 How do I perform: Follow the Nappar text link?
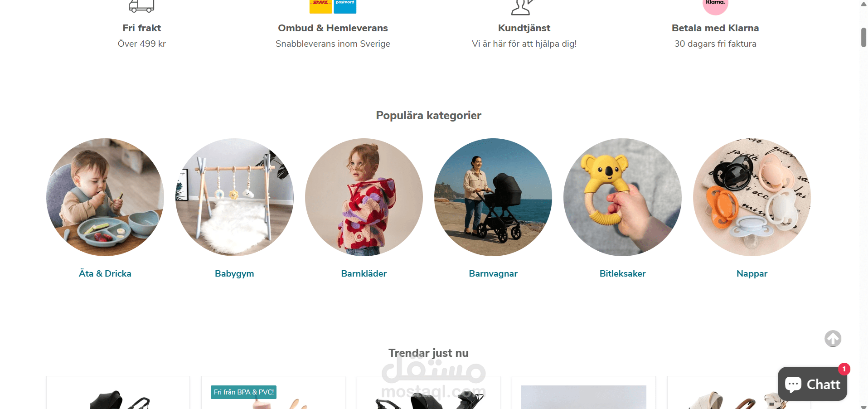click(x=752, y=274)
